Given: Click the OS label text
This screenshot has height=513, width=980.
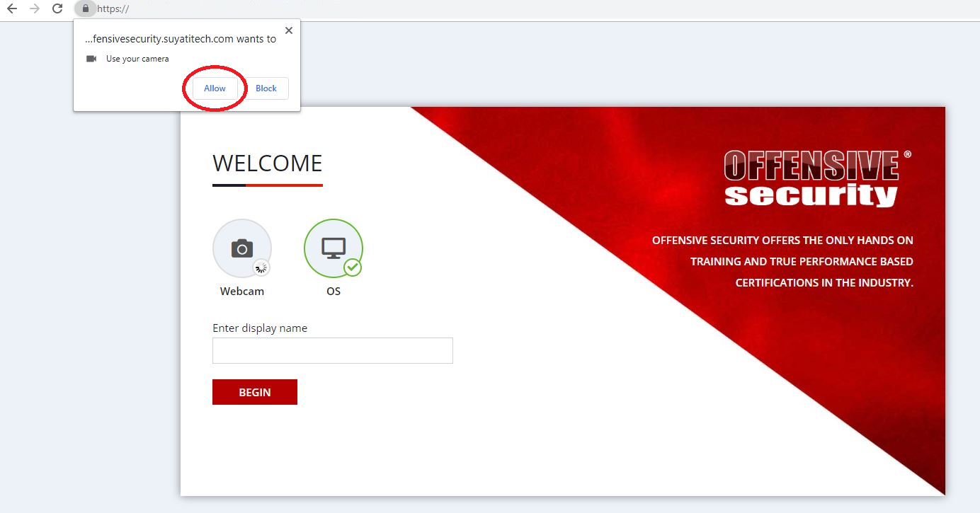Looking at the screenshot, I should (333, 291).
